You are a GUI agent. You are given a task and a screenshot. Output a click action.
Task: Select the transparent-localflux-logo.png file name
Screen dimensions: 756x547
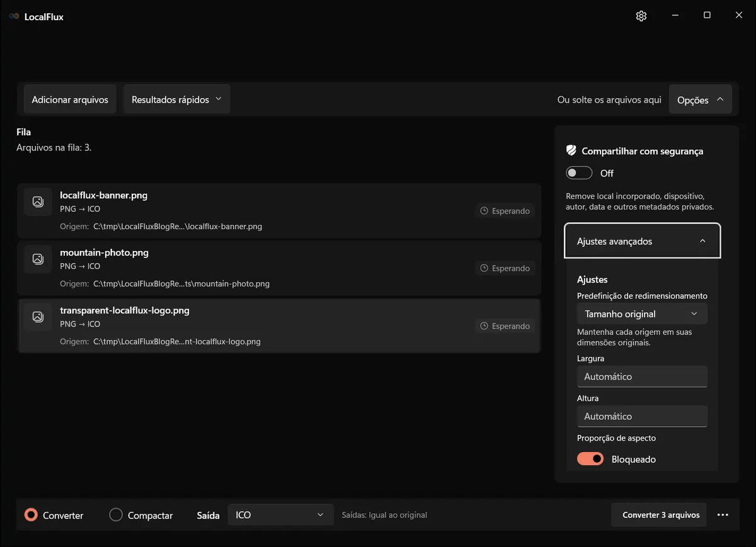point(125,310)
